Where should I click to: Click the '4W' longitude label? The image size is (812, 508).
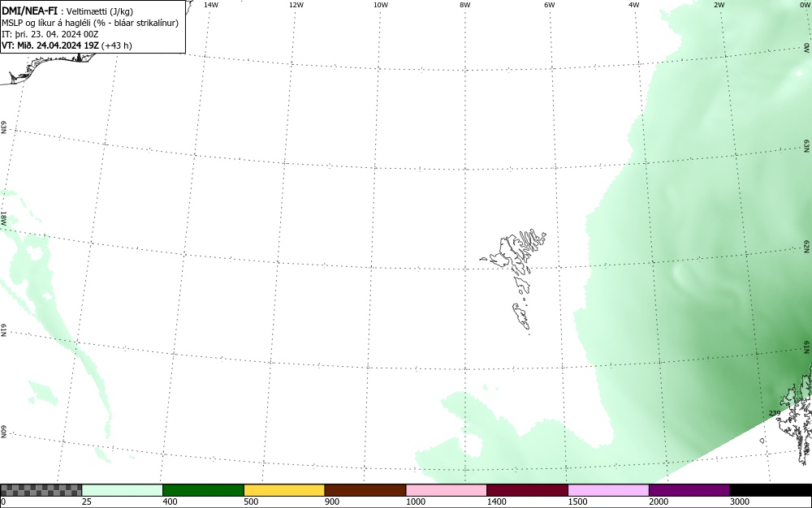[634, 5]
